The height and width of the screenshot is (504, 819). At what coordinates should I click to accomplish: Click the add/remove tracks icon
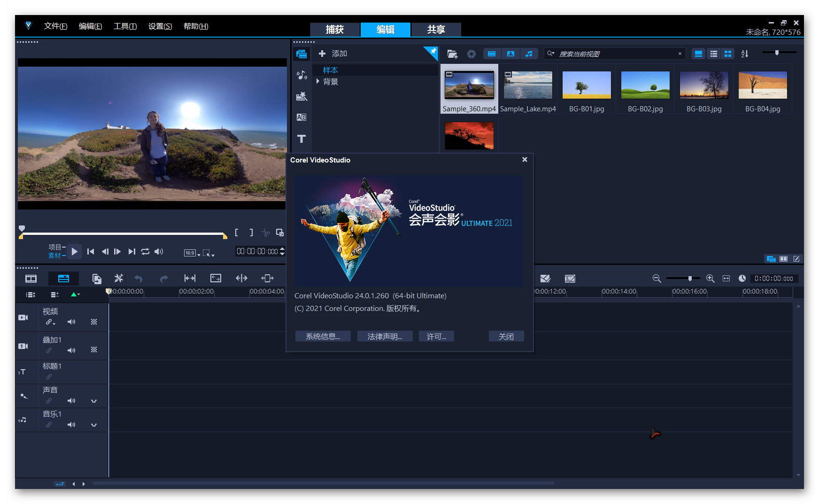pos(54,295)
